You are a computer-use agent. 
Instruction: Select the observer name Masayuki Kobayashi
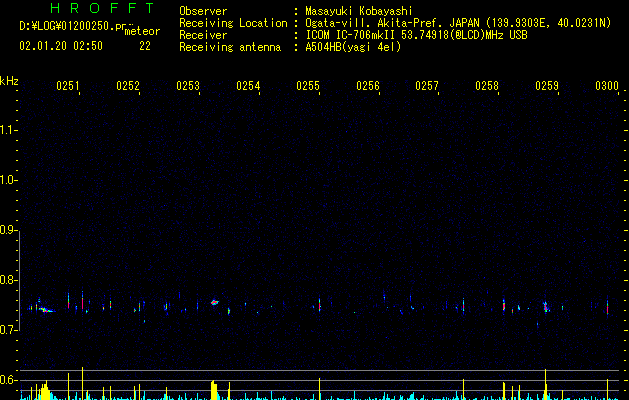click(359, 11)
